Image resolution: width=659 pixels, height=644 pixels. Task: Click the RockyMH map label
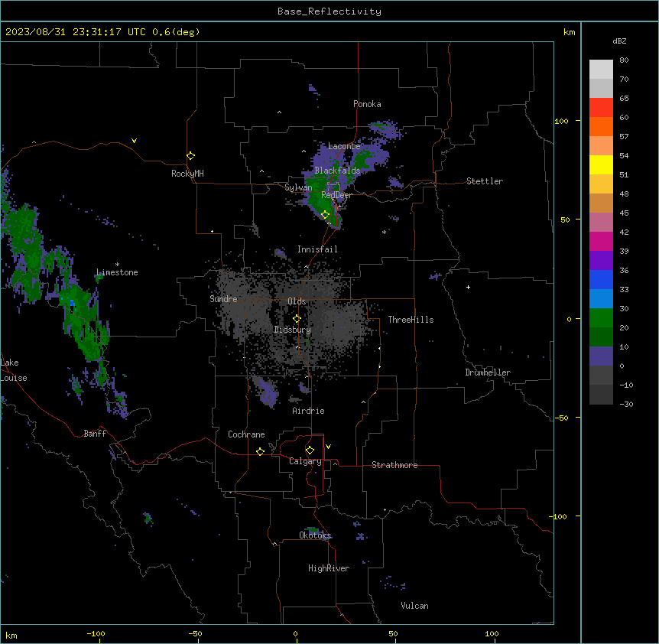tap(187, 174)
